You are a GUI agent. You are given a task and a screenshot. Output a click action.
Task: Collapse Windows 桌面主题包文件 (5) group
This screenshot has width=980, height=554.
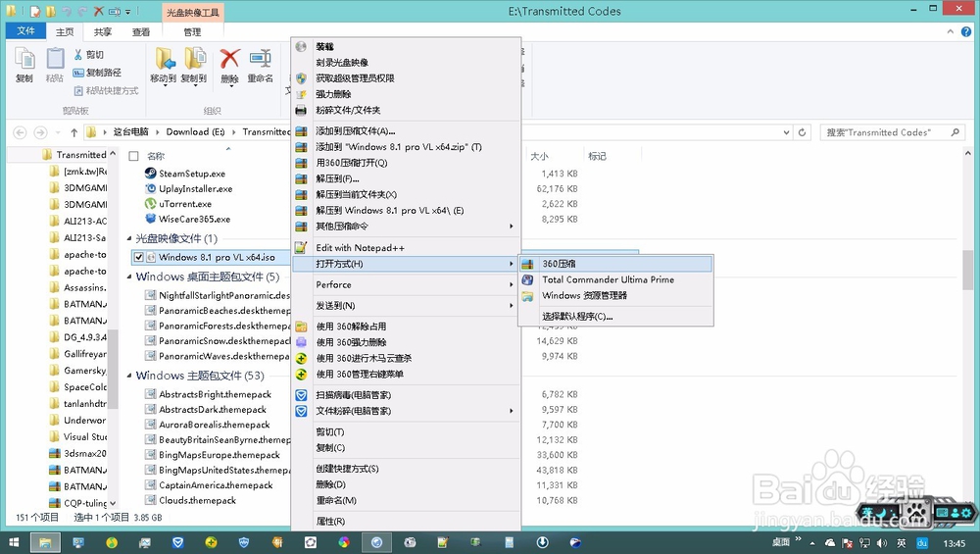tap(129, 277)
